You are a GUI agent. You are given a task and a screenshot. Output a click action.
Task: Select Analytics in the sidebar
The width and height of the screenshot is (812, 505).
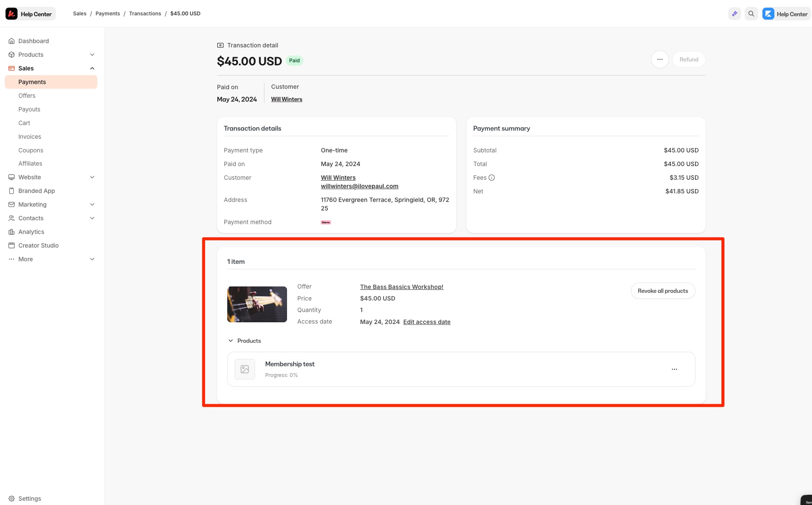[31, 232]
